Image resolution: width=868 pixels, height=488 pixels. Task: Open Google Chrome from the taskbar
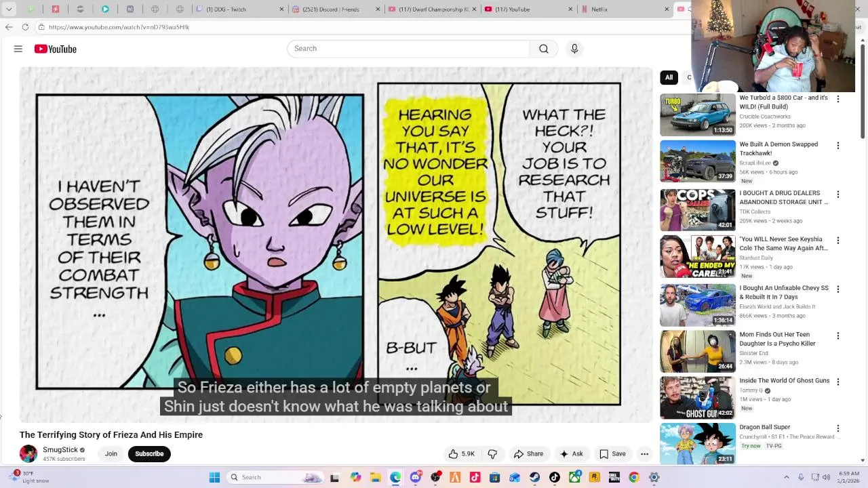tap(634, 477)
